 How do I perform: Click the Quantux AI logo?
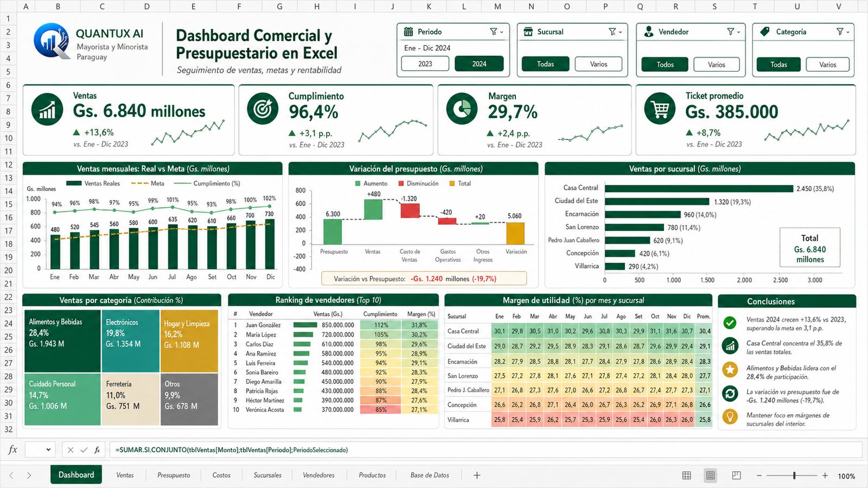[x=52, y=41]
